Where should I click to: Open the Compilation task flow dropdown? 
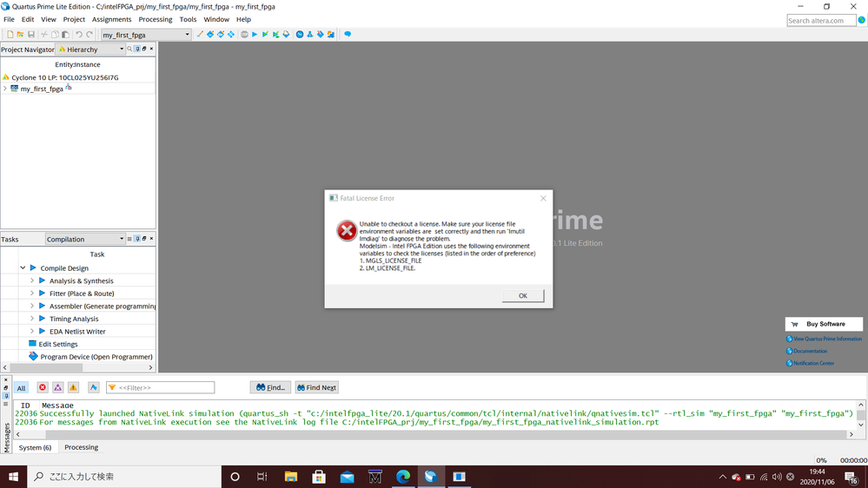(x=85, y=239)
